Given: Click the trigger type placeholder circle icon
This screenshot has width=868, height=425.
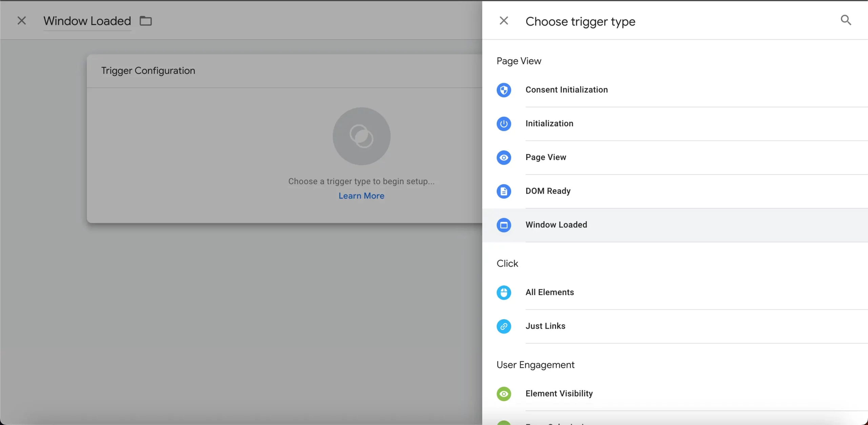Looking at the screenshot, I should tap(361, 136).
